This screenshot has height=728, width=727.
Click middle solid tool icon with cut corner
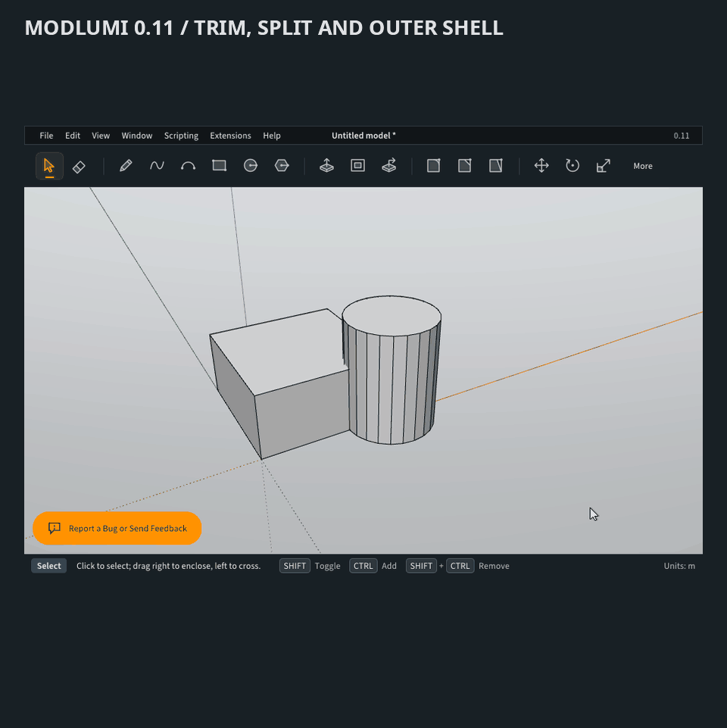[465, 166]
